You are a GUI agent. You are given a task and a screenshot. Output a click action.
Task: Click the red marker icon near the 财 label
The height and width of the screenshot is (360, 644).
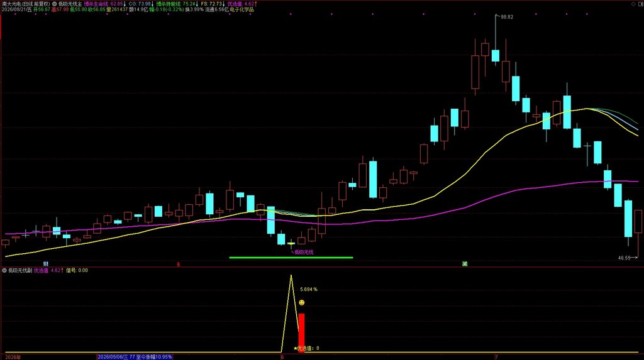(x=178, y=265)
